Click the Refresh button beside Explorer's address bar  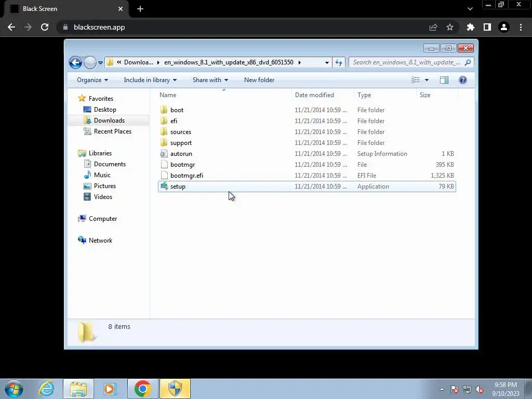339,62
